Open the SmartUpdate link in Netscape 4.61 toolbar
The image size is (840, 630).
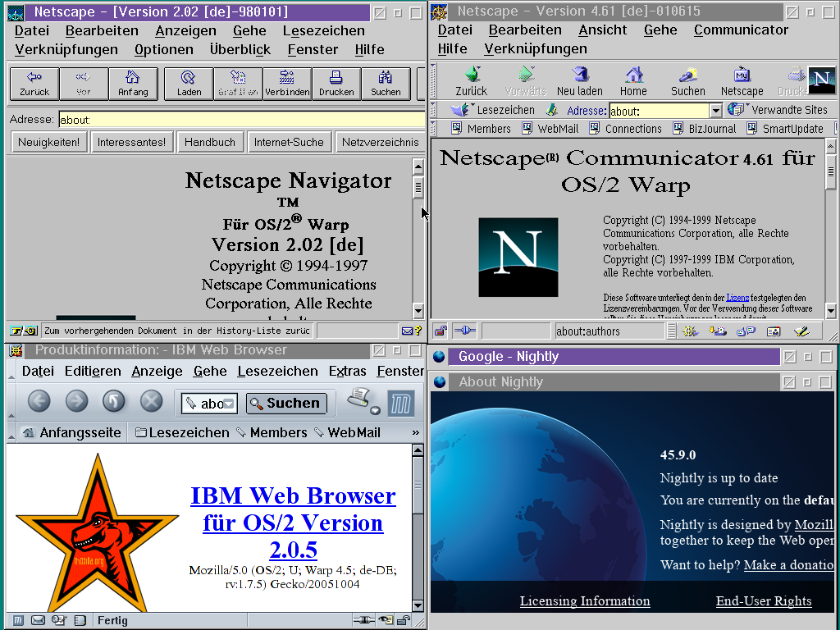pos(785,129)
